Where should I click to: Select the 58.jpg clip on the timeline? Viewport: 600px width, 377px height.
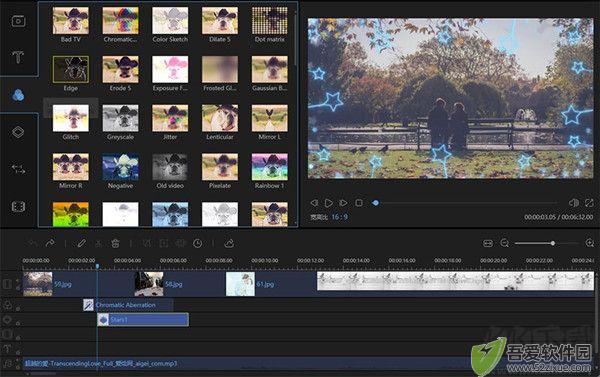180,284
